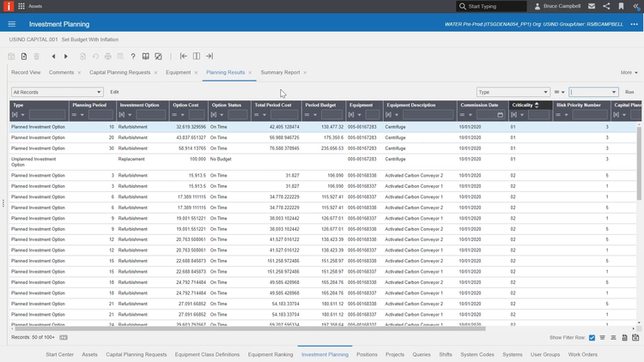
Task: Sort by the Criticality column header
Action: (x=522, y=105)
